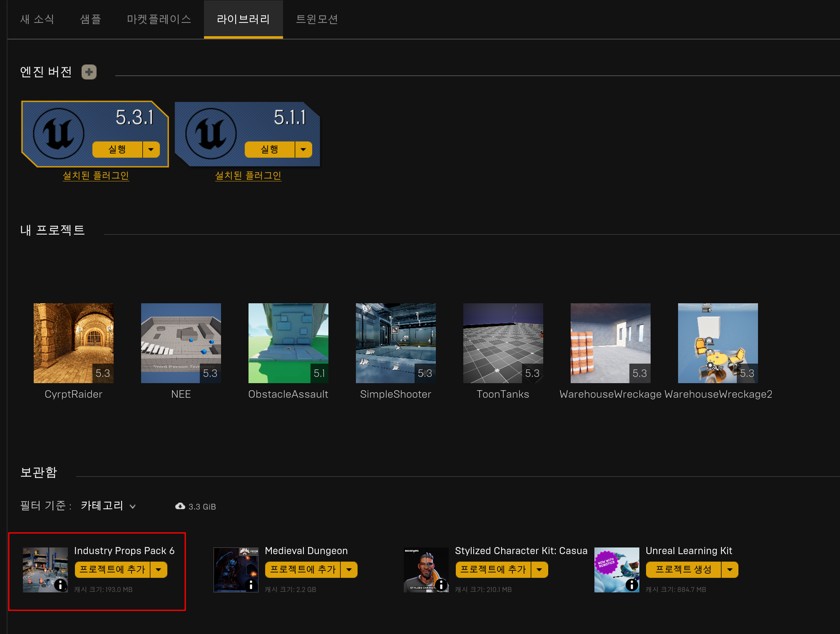This screenshot has width=840, height=634.
Task: Expand the dropdown arrow beside 5.3.1 launch button
Action: tap(151, 149)
